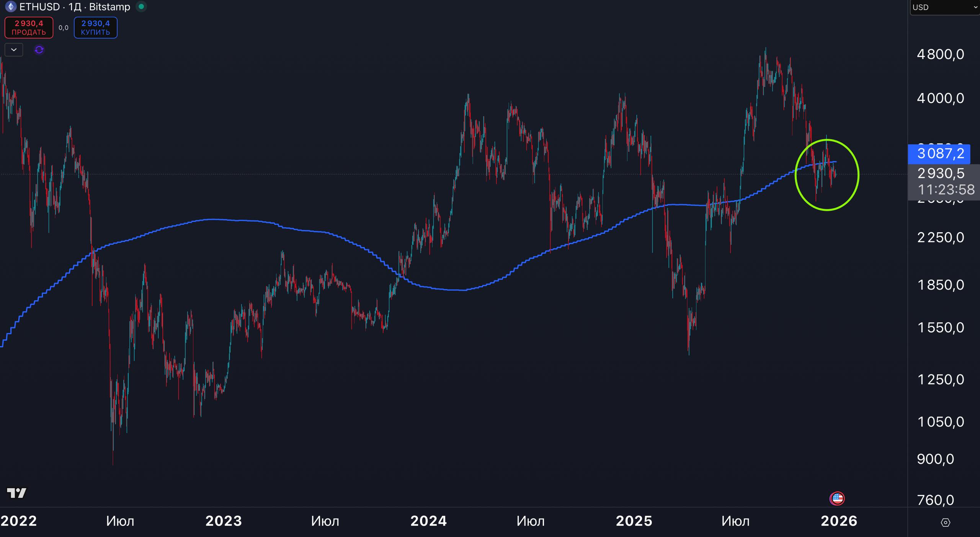Click the 2930,5 current price label

pos(941,174)
